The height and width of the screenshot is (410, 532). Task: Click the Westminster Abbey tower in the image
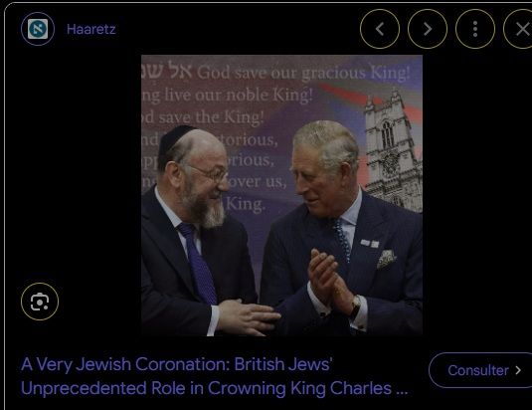[393, 149]
